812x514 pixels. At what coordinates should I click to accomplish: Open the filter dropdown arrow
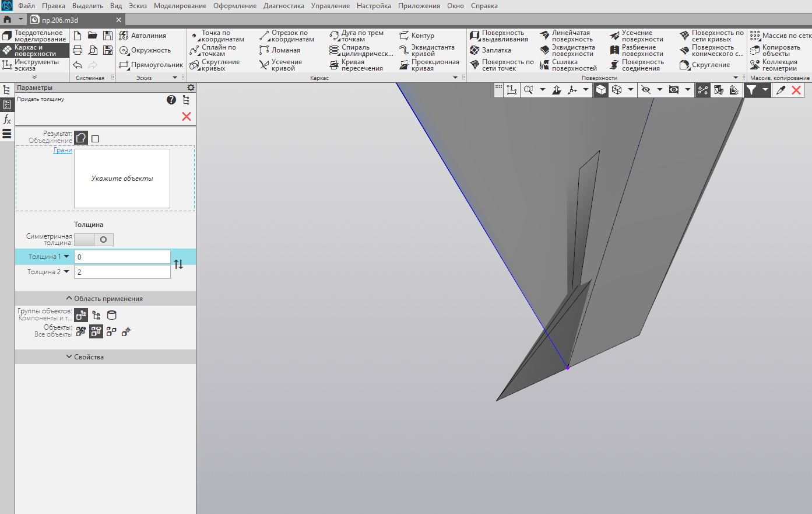[765, 90]
